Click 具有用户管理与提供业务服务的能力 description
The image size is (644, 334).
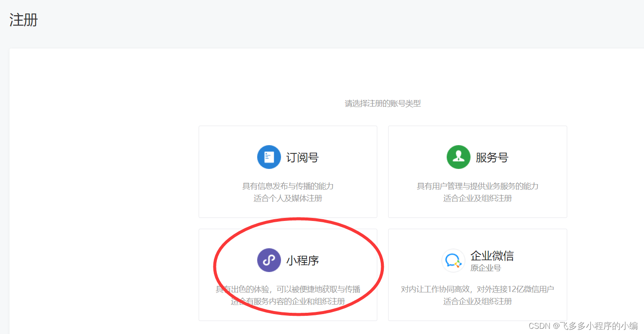(x=477, y=186)
